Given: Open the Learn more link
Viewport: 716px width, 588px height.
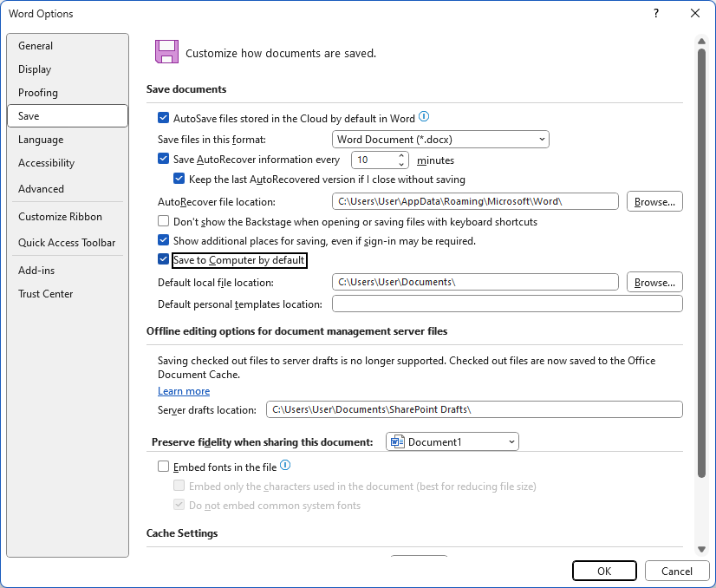Looking at the screenshot, I should pyautogui.click(x=184, y=391).
